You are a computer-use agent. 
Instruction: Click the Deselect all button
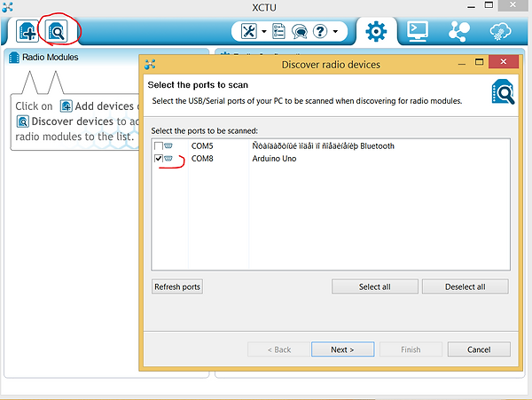pos(465,286)
